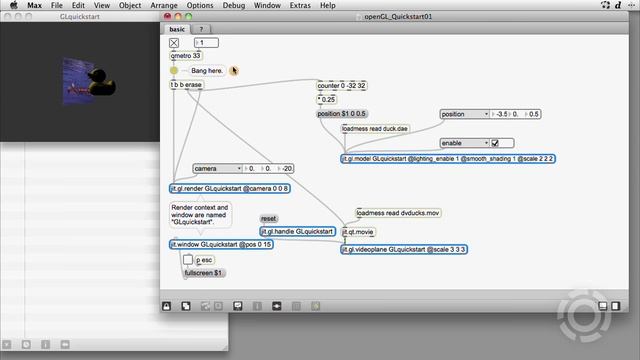
Task: Click the greyed grid icon in toolbar
Action: coord(296,306)
